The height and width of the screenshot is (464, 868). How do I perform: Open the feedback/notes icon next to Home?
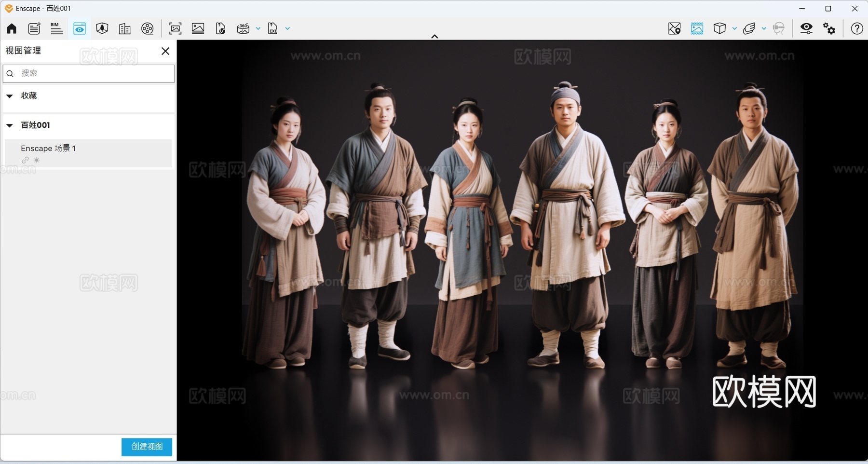(x=34, y=28)
